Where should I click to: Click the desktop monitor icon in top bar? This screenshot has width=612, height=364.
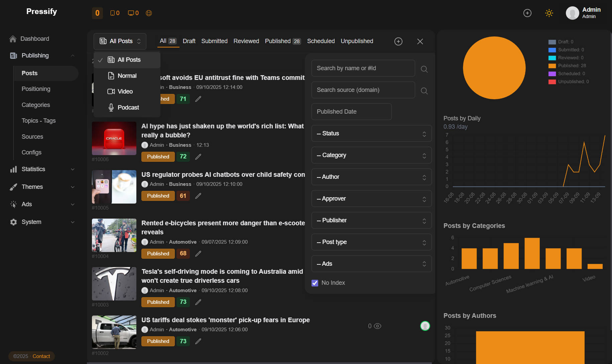click(x=131, y=13)
